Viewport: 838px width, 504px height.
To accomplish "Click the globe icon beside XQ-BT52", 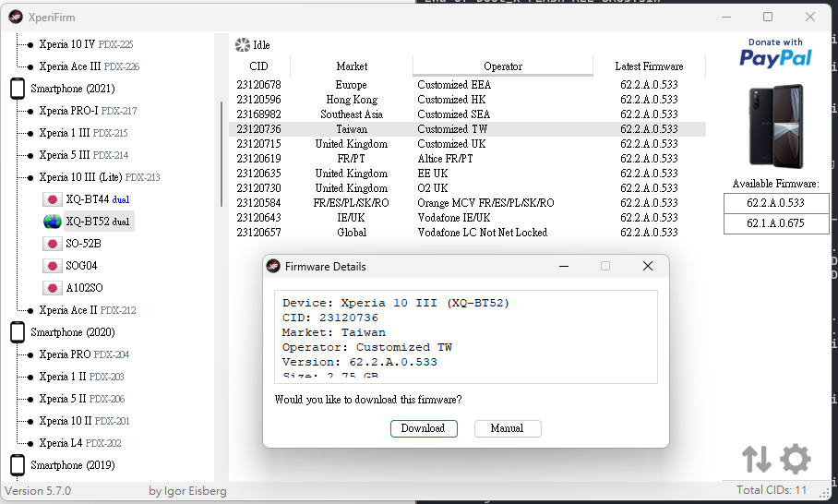I will (53, 222).
